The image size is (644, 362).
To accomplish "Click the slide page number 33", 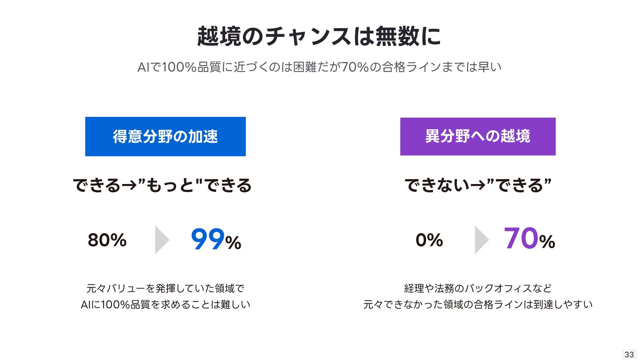I will click(629, 354).
